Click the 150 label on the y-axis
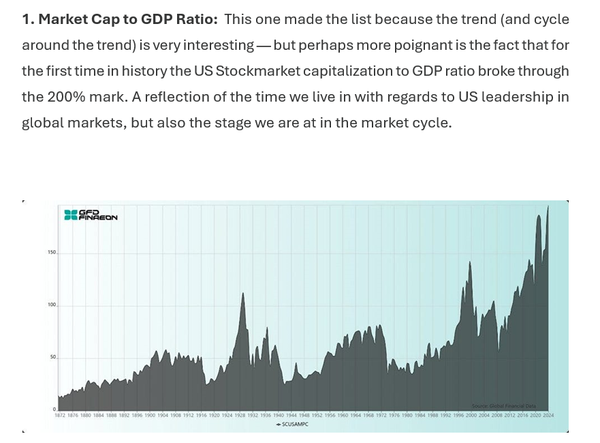This screenshot has width=600, height=443. coord(52,252)
